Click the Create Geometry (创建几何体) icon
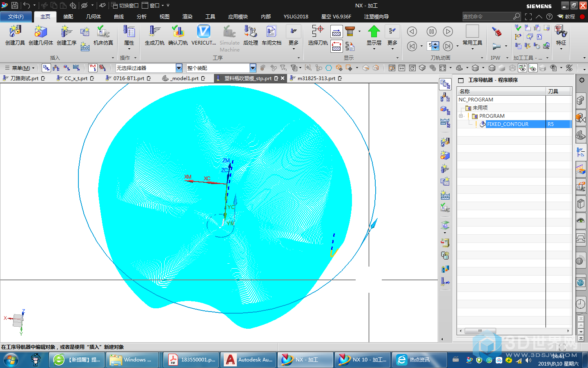Viewport: 588px width, 368px height. tap(40, 31)
